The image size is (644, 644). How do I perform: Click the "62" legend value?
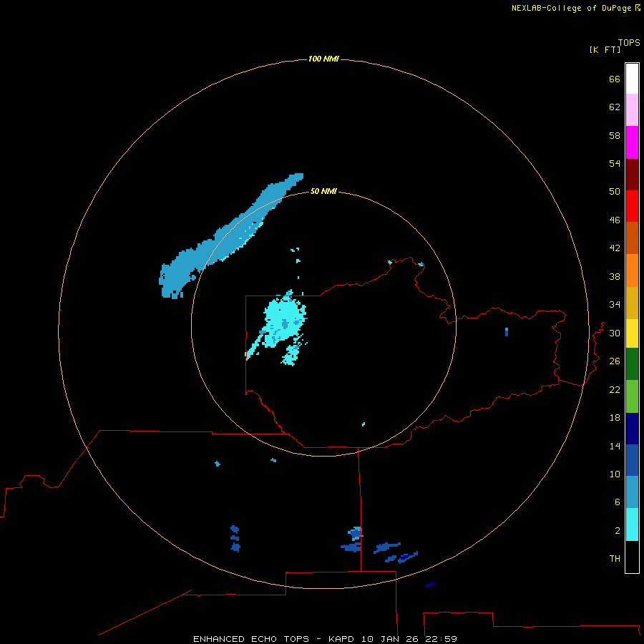coord(615,107)
